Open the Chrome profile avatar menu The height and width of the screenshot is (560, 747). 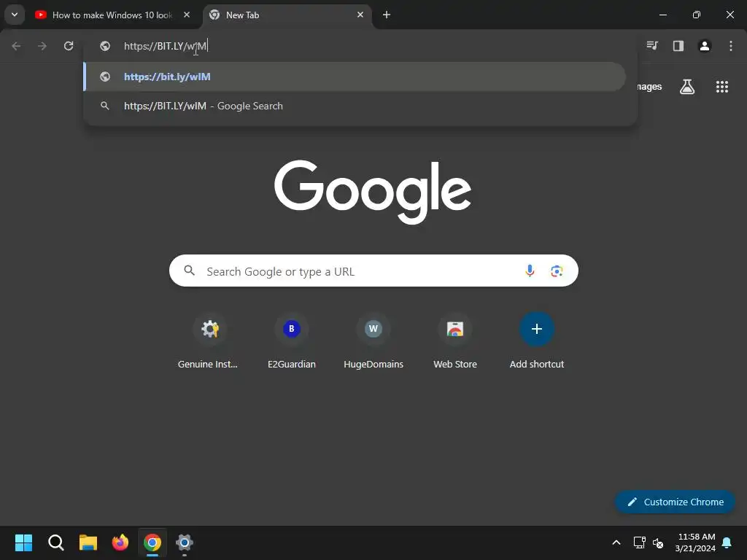pyautogui.click(x=705, y=46)
